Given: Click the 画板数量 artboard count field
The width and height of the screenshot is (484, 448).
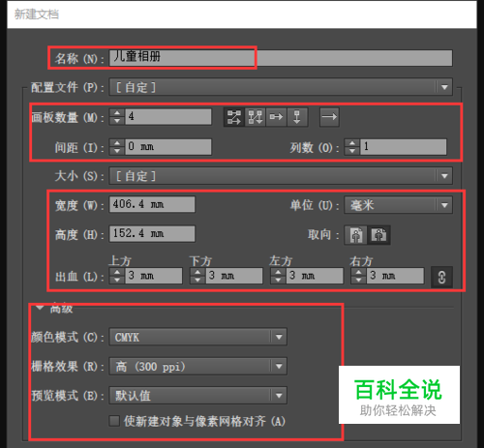Looking at the screenshot, I should pyautogui.click(x=168, y=116).
